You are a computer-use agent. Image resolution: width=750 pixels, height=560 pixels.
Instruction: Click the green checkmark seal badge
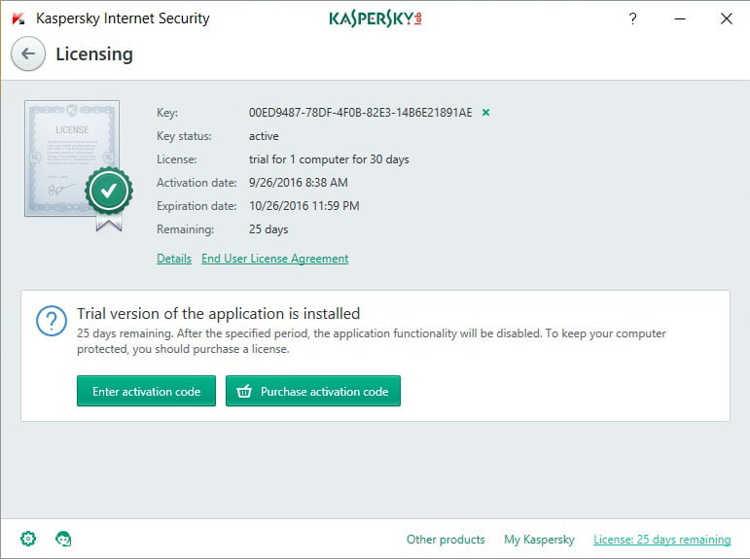(109, 191)
